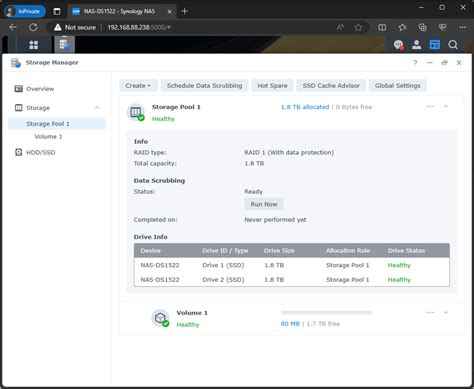Click Healthy status of Drive 1 row

(x=399, y=265)
